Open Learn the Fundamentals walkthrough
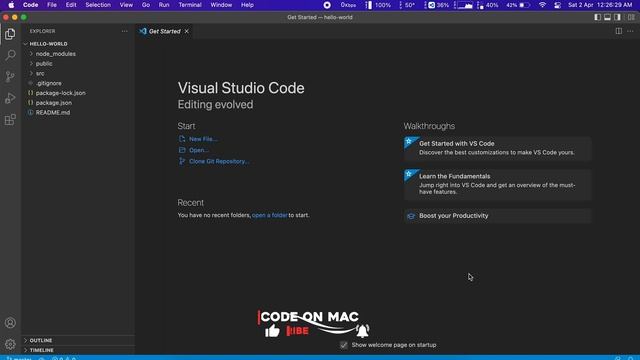This screenshot has width=640, height=360. pos(497,184)
